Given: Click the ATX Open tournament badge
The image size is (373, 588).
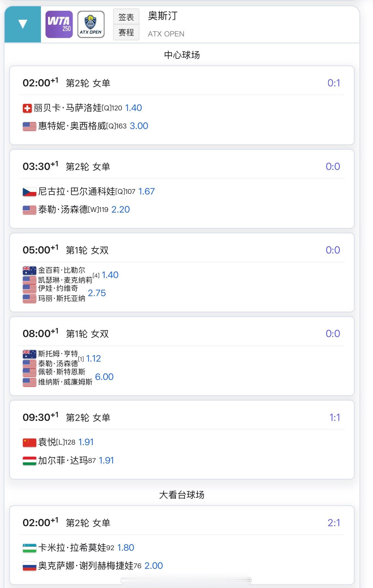Looking at the screenshot, I should click(91, 24).
